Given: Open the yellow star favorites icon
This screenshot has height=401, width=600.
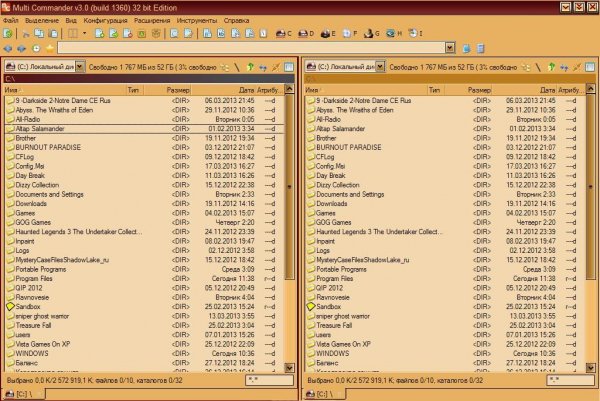Looking at the screenshot, I should 50,49.
